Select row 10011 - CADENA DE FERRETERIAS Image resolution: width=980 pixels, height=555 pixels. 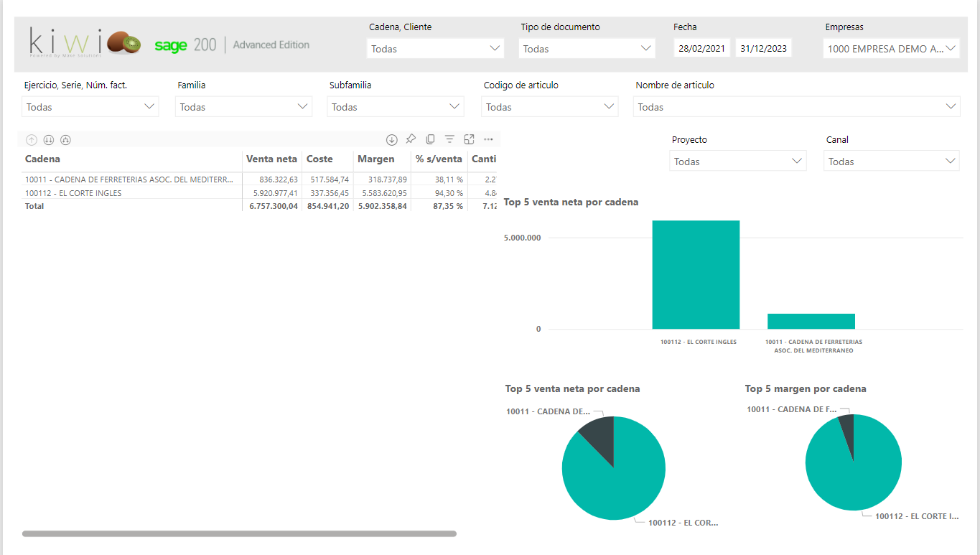[129, 179]
